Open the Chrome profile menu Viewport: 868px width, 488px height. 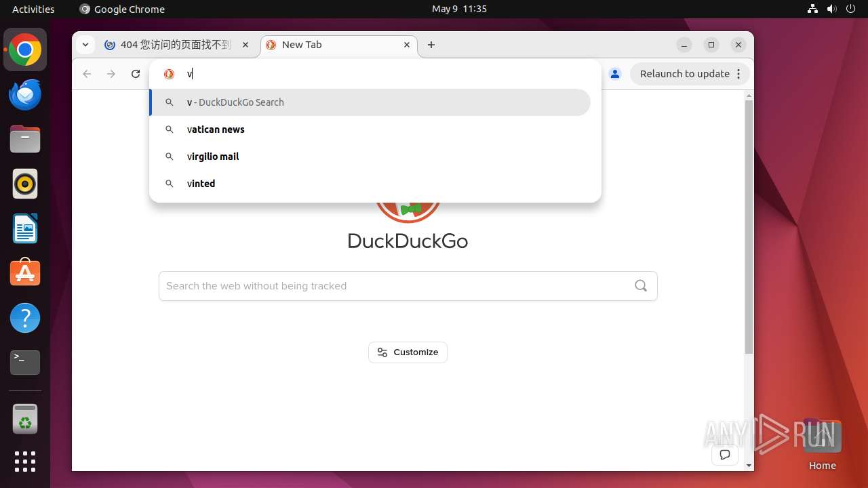(615, 74)
